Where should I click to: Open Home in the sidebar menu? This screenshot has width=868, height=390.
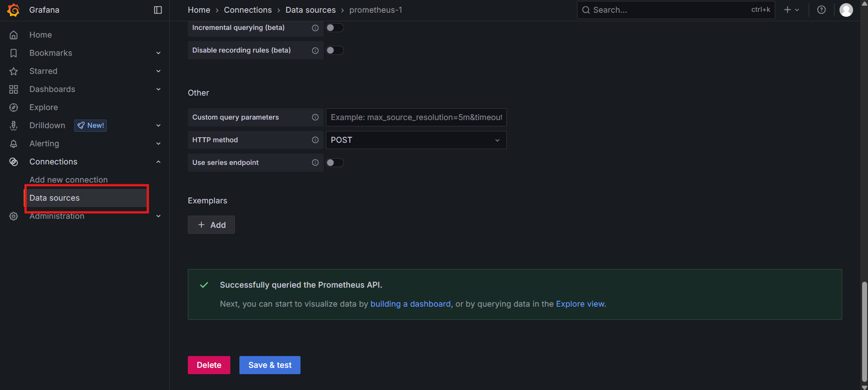pos(41,35)
